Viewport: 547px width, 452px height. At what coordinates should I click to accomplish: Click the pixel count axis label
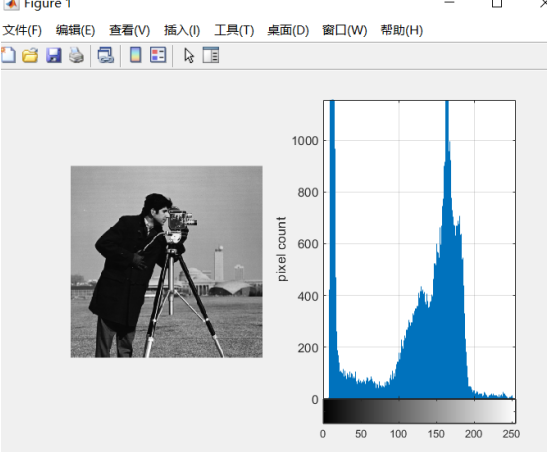(x=281, y=249)
